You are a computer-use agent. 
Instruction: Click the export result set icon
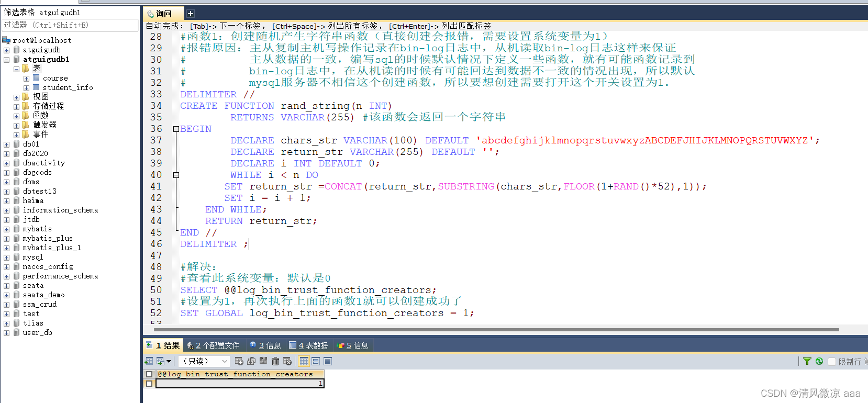tap(149, 361)
